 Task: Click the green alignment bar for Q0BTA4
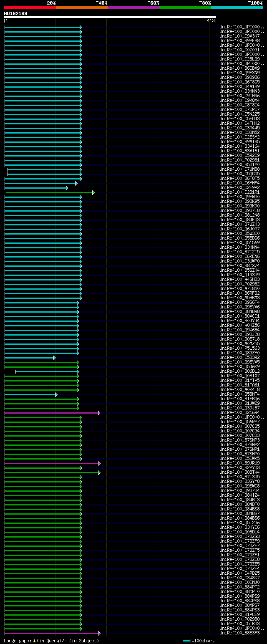53,472
